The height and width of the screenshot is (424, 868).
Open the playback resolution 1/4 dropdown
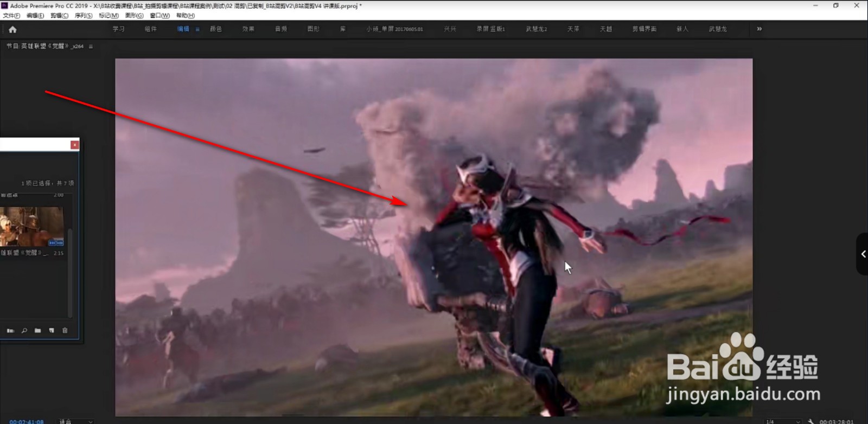783,421
